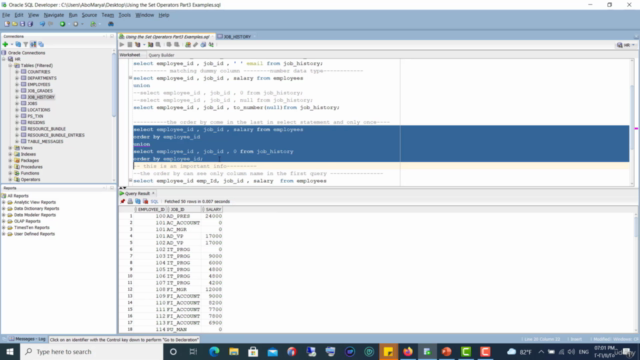Expand the Data Dictionary Reports folder
640x360 pixels.
click(x=4, y=209)
